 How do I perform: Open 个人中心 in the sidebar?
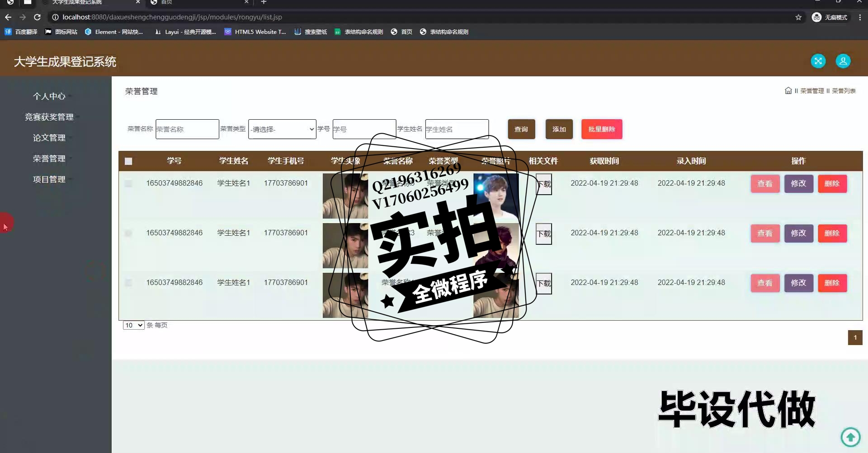[x=49, y=96]
